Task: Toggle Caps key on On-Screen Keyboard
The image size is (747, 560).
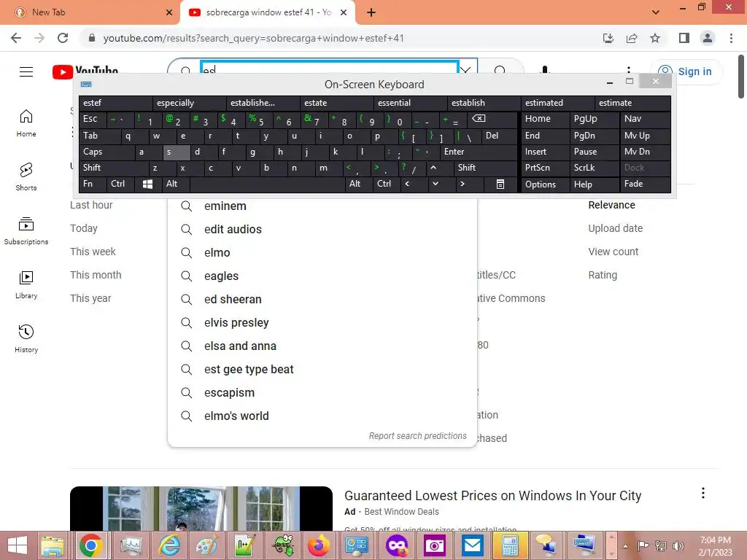Action: (107, 152)
